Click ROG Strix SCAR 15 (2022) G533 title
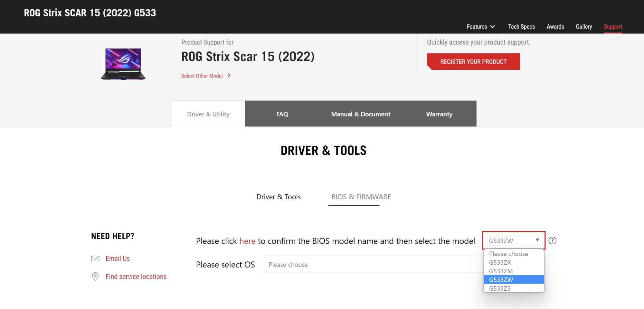The width and height of the screenshot is (644, 309). (x=90, y=13)
